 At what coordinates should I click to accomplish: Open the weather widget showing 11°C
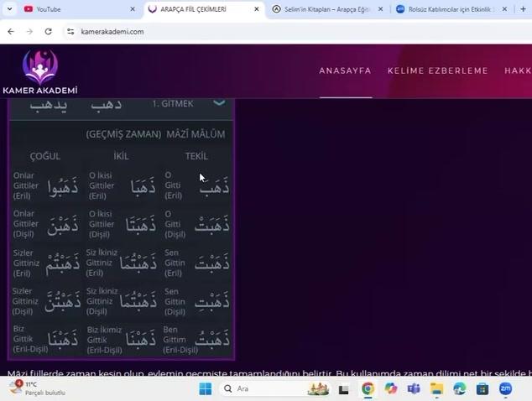(37, 388)
